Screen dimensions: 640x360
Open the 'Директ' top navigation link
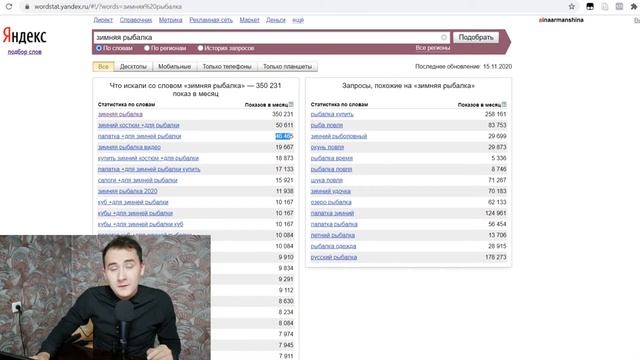pos(103,20)
